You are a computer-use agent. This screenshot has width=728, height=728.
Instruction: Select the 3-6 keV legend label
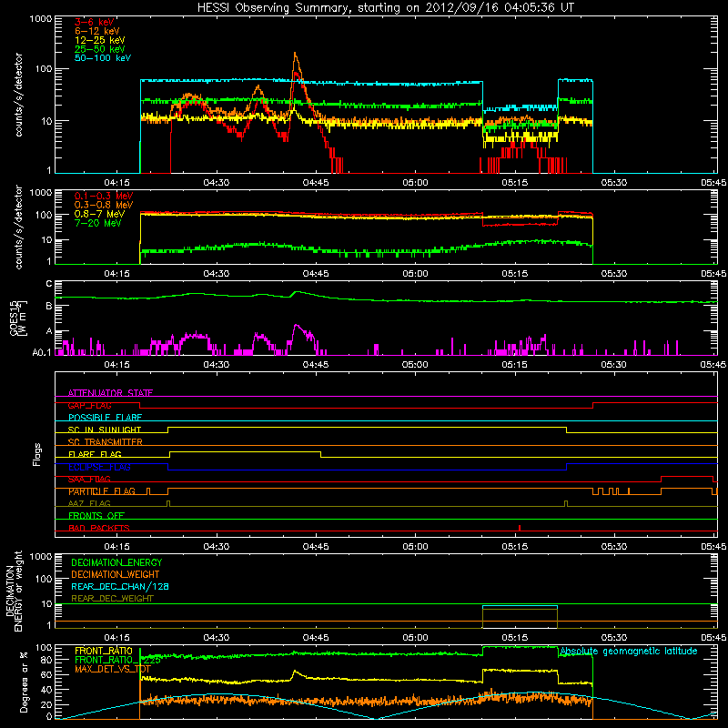pos(95,22)
